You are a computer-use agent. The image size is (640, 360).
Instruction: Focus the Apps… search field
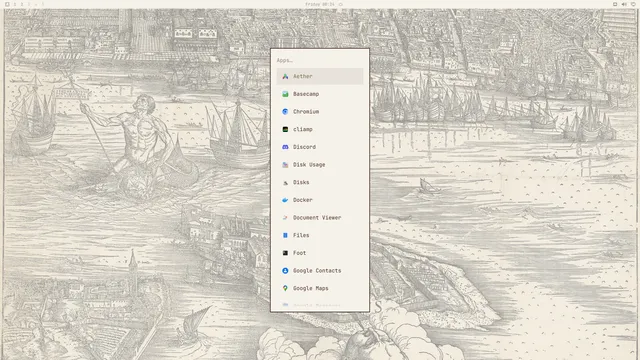click(320, 60)
